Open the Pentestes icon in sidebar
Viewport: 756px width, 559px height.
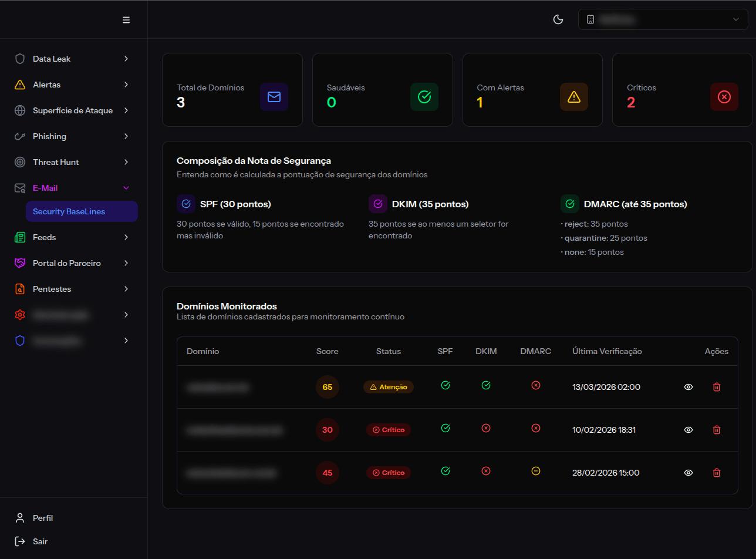point(20,289)
